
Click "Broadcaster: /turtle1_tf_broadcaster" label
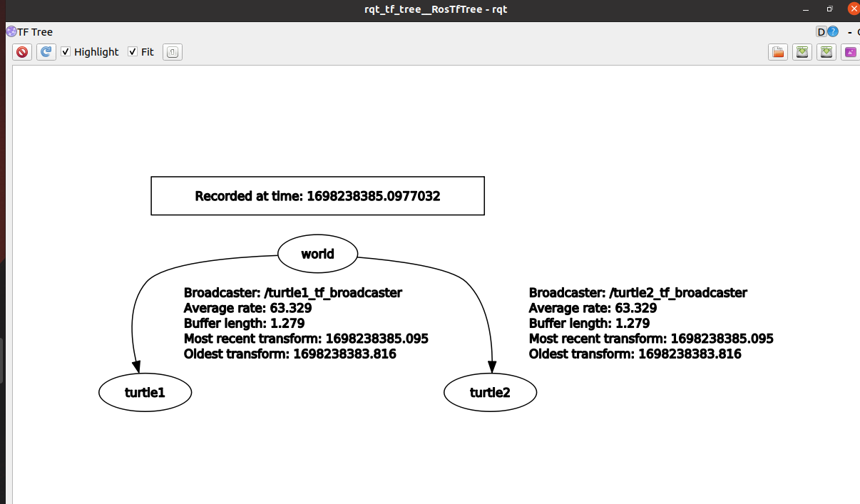tap(293, 292)
